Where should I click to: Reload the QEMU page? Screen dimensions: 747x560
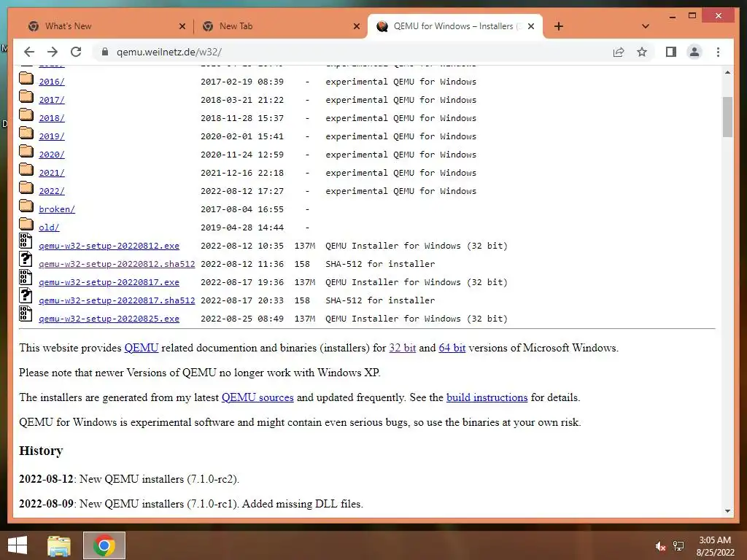(76, 52)
